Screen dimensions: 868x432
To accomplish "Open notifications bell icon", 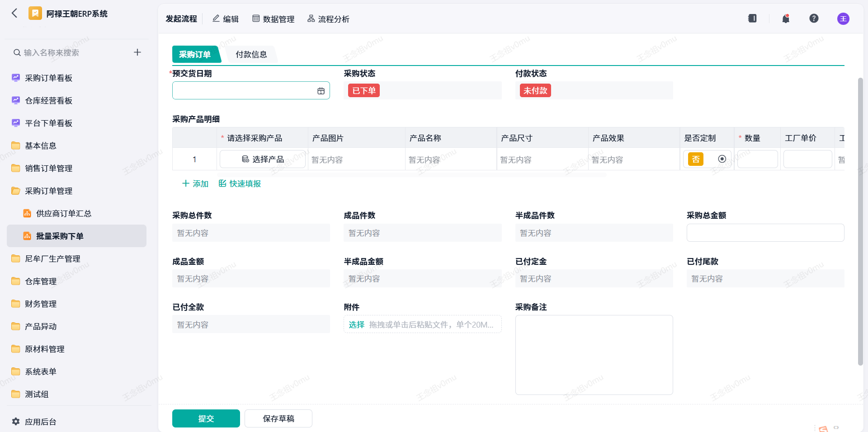I will pyautogui.click(x=786, y=19).
